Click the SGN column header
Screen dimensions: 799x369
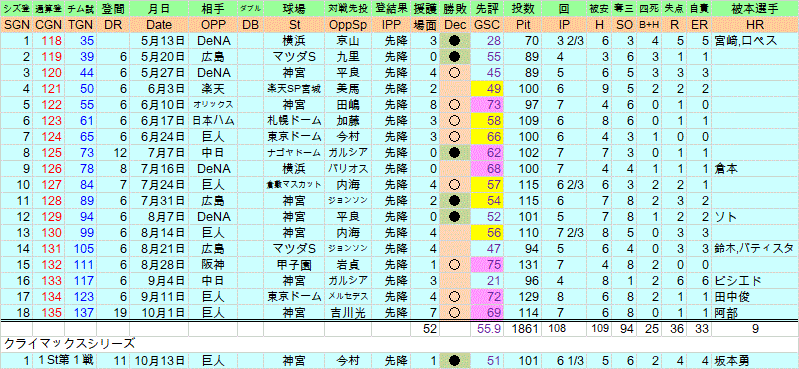point(16,25)
